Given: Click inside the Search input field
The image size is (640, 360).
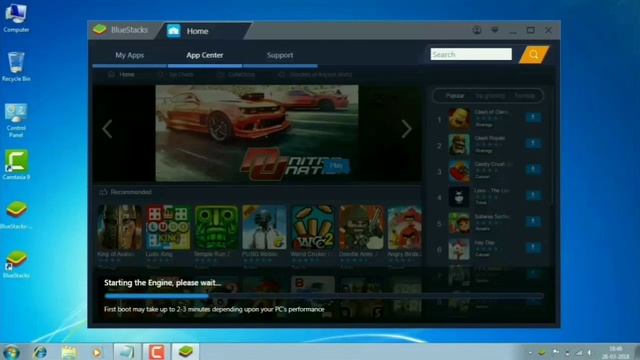Looking at the screenshot, I should coord(471,54).
